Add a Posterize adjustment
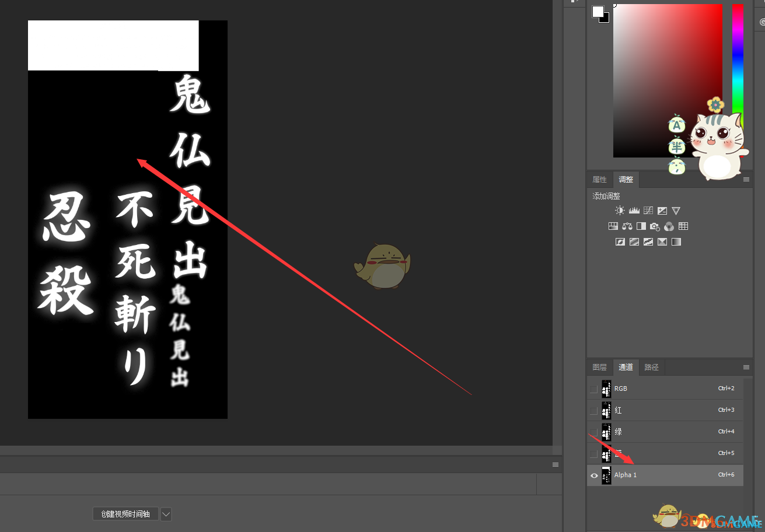 click(634, 242)
